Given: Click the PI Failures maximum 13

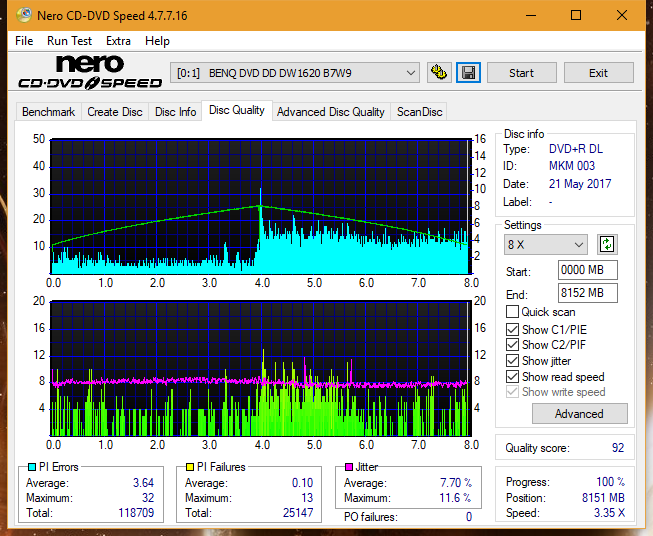Looking at the screenshot, I should click(307, 498).
